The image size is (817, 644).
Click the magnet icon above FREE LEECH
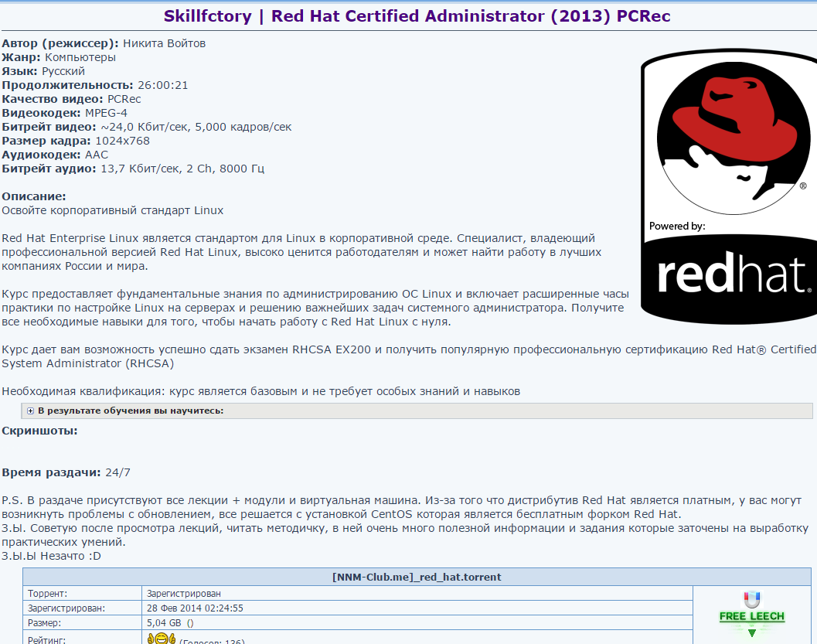751,600
